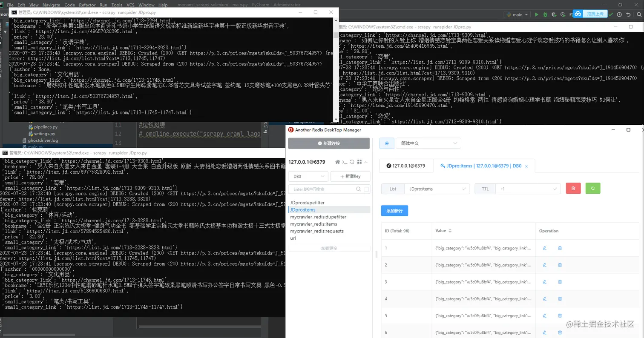Start debugging with the bug icon
The height and width of the screenshot is (338, 644).
tap(545, 14)
